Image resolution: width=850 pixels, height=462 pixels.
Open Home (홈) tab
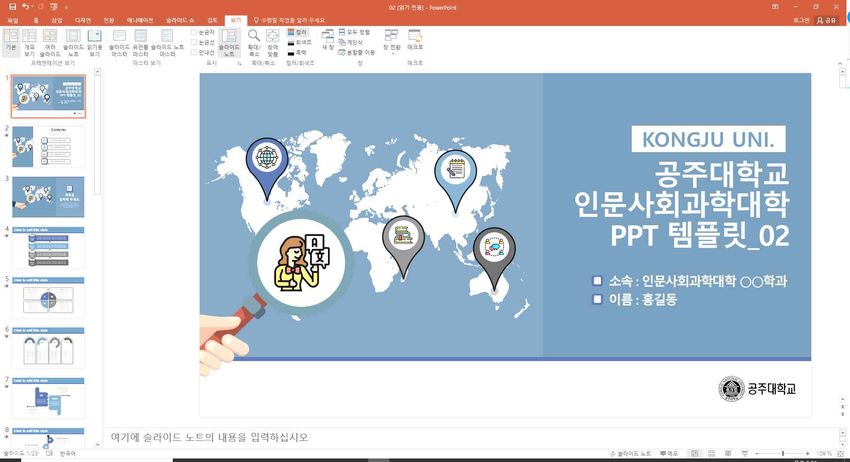click(x=36, y=20)
